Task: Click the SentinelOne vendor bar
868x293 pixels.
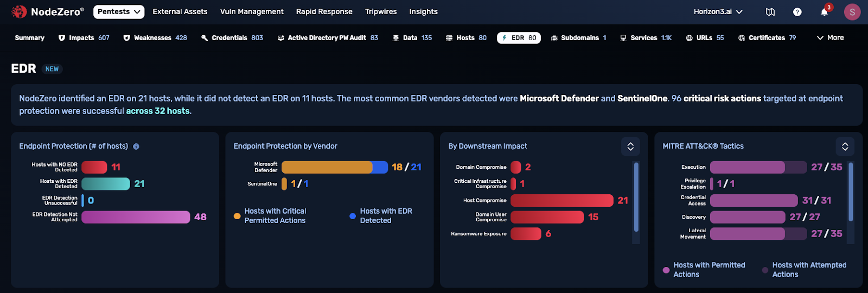Action: coord(284,184)
